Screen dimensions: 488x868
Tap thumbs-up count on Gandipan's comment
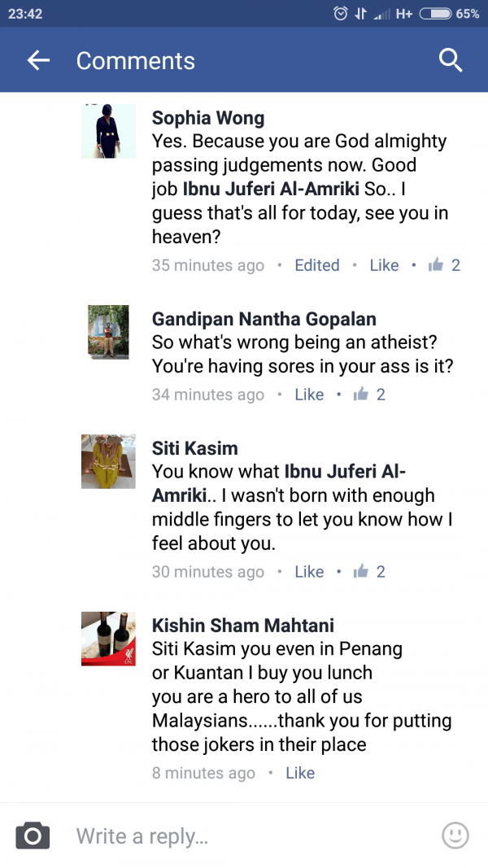(x=370, y=395)
